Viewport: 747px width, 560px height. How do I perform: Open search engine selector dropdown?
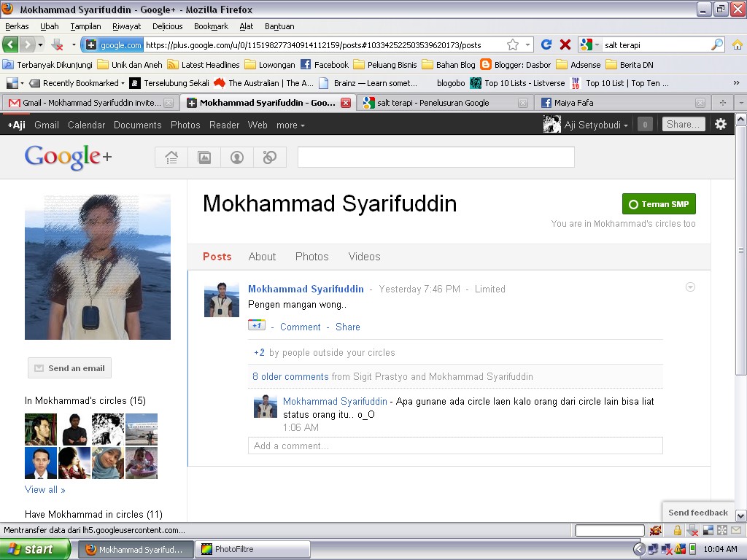597,44
